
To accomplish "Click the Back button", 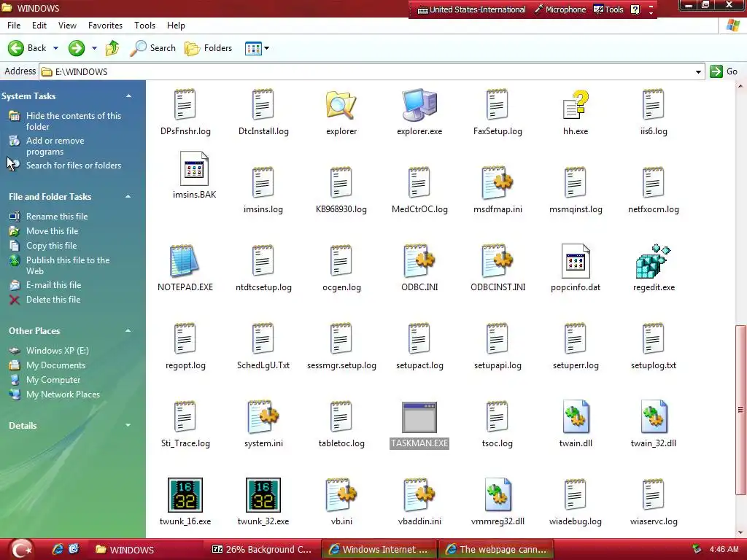I will click(x=27, y=48).
